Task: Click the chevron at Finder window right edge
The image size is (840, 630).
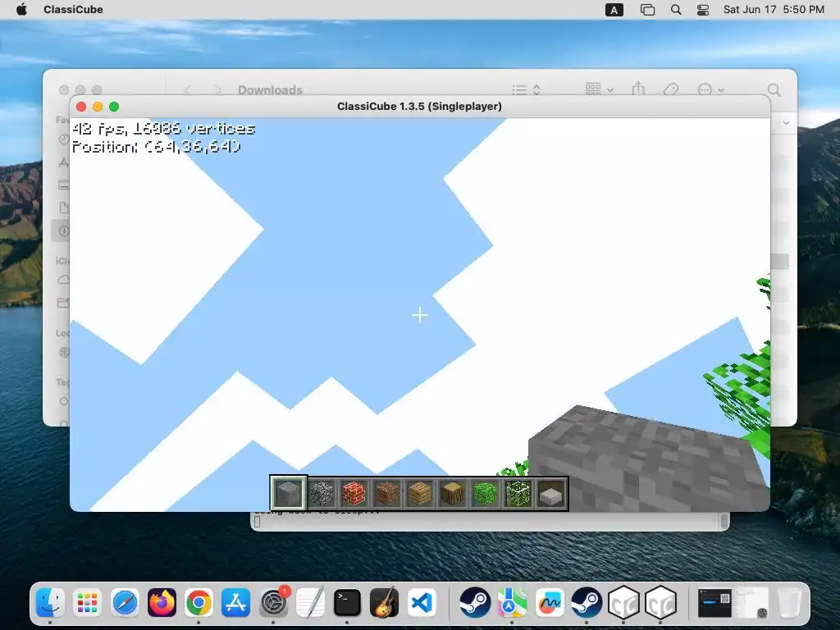Action: pyautogui.click(x=786, y=123)
